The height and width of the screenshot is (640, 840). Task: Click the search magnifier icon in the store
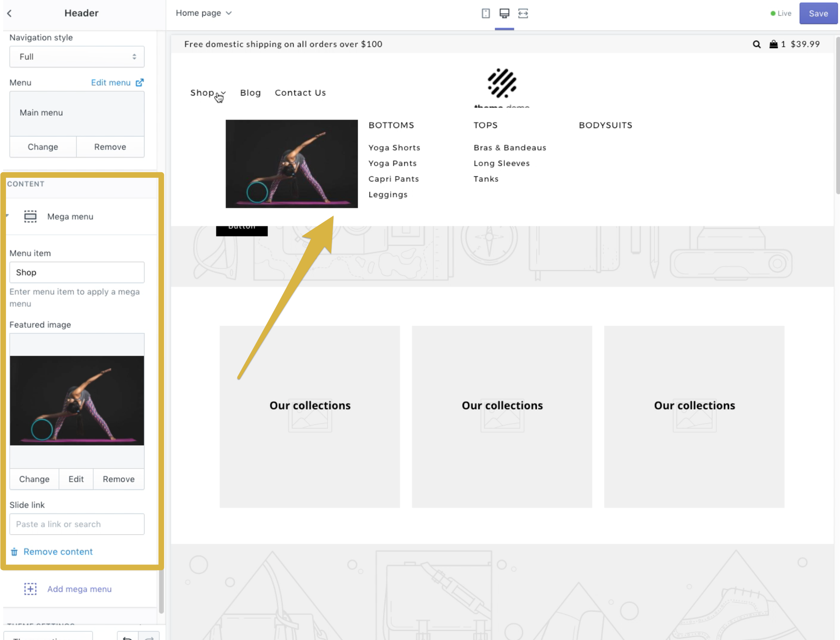tap(756, 44)
